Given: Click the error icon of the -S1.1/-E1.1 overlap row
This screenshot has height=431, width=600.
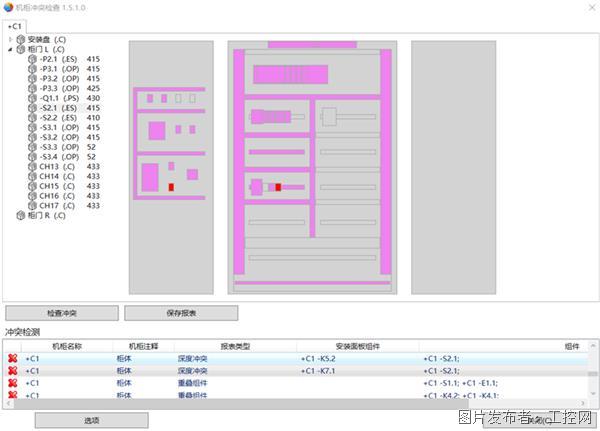Looking at the screenshot, I should 12,383.
